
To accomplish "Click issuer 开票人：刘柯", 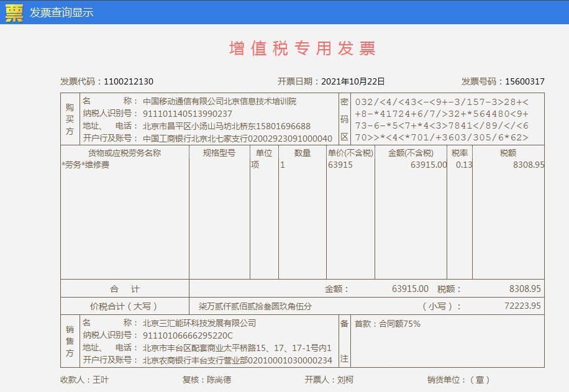I will [329, 380].
